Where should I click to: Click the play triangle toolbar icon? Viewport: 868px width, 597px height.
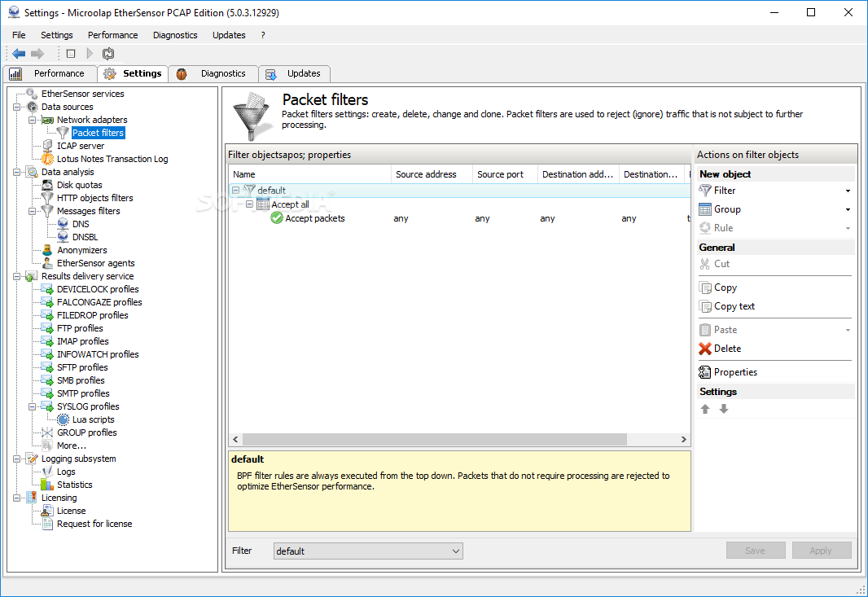pos(90,54)
